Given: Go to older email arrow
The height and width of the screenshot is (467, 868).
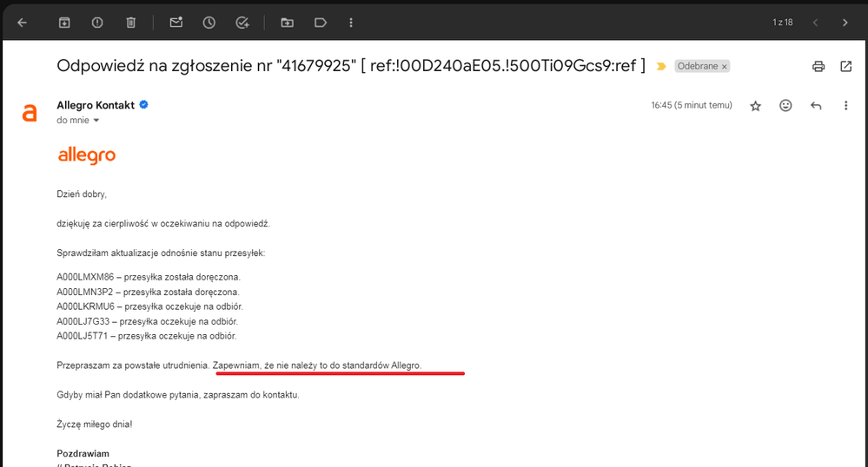Looking at the screenshot, I should click(x=845, y=23).
